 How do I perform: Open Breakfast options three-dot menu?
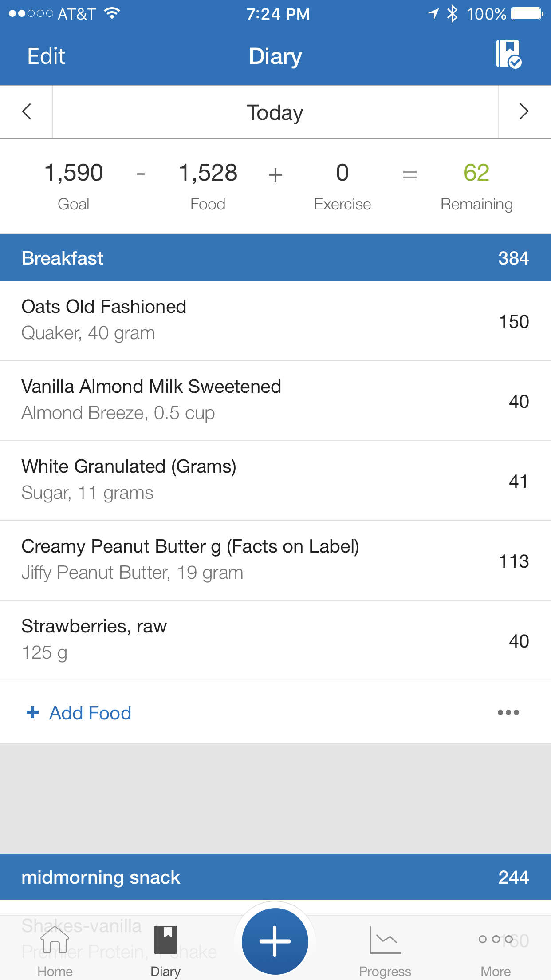click(508, 712)
